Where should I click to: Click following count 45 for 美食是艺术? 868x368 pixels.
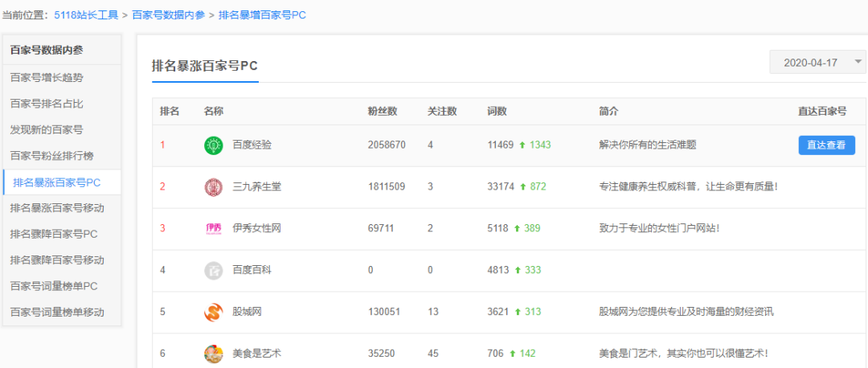[433, 353]
